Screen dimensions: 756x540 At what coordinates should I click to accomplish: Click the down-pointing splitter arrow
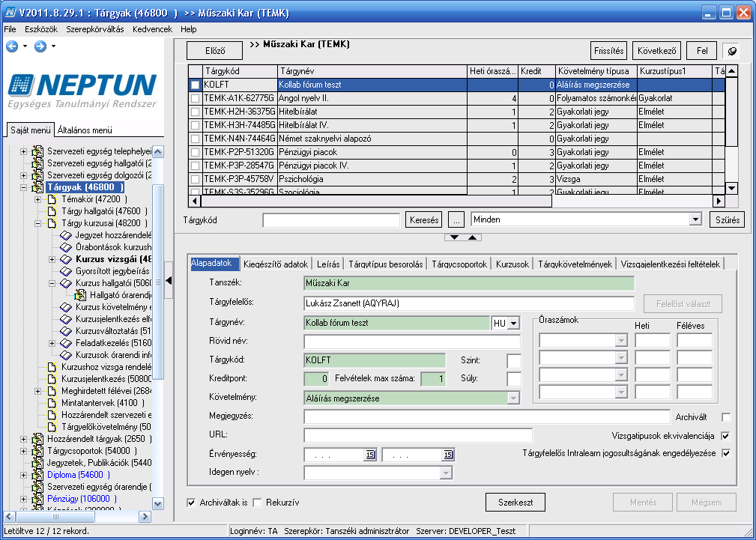point(455,237)
